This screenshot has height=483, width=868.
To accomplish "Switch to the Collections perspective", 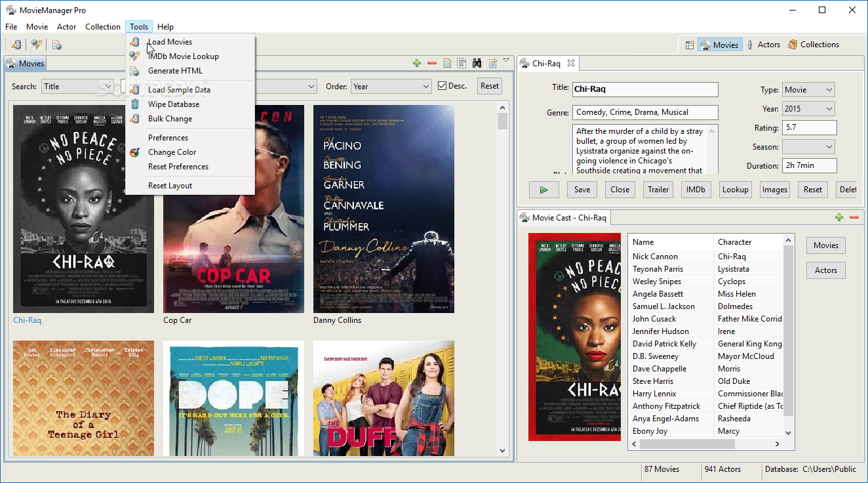I will tap(813, 45).
